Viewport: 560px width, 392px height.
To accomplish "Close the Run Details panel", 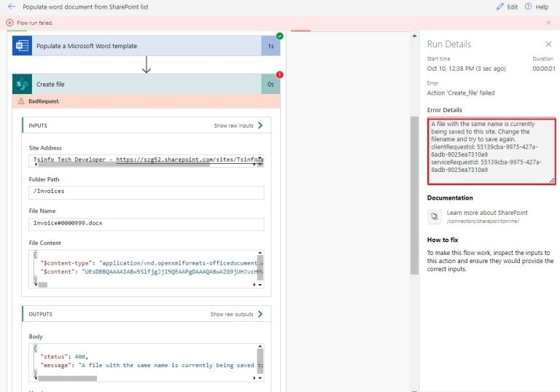I will tap(548, 44).
